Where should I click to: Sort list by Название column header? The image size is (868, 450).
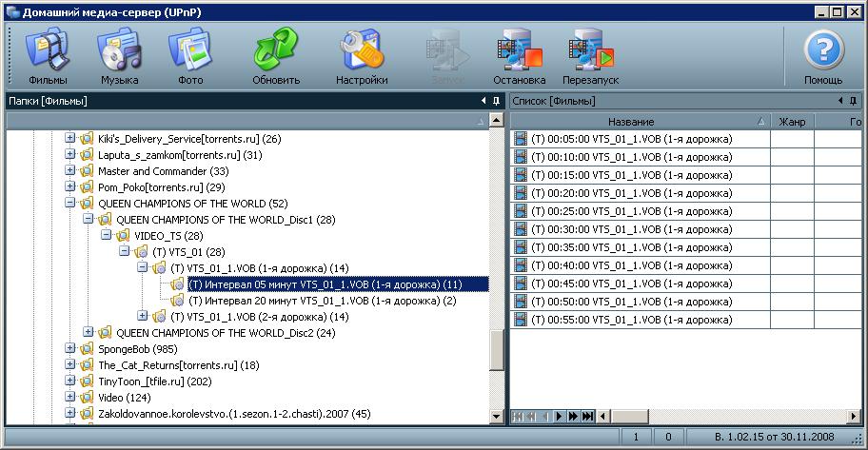tap(640, 121)
